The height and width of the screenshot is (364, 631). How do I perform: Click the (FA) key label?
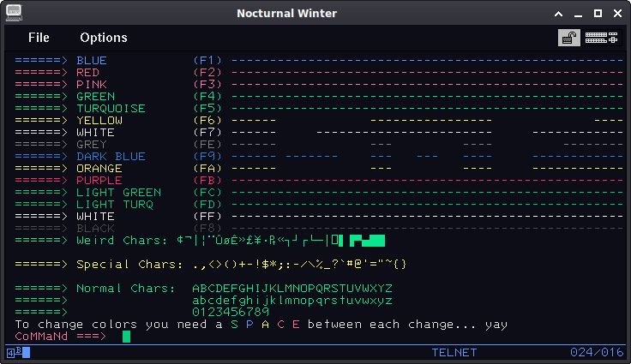207,169
